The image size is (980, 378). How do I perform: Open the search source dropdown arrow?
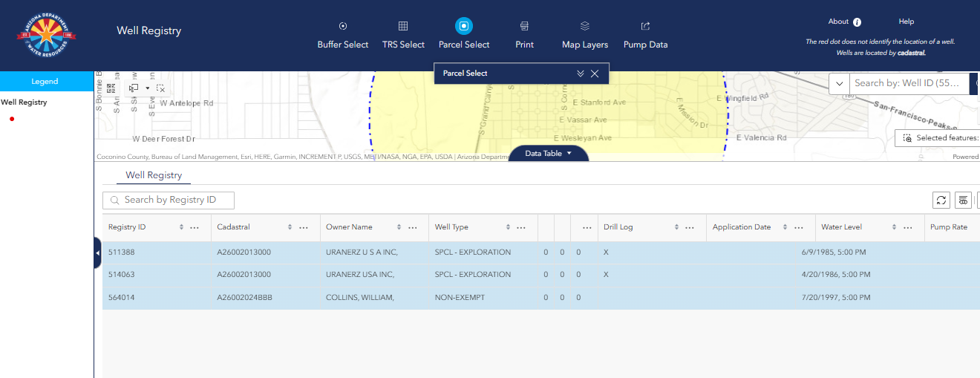click(x=839, y=83)
